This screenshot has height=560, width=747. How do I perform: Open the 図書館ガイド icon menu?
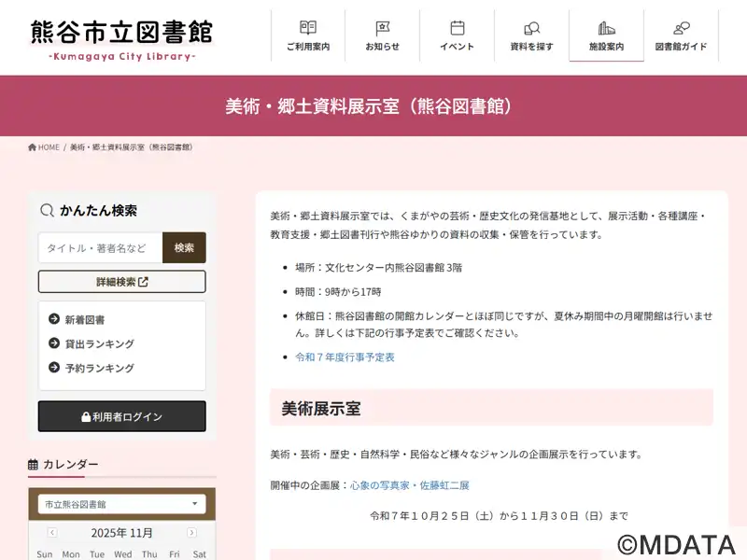click(x=681, y=28)
